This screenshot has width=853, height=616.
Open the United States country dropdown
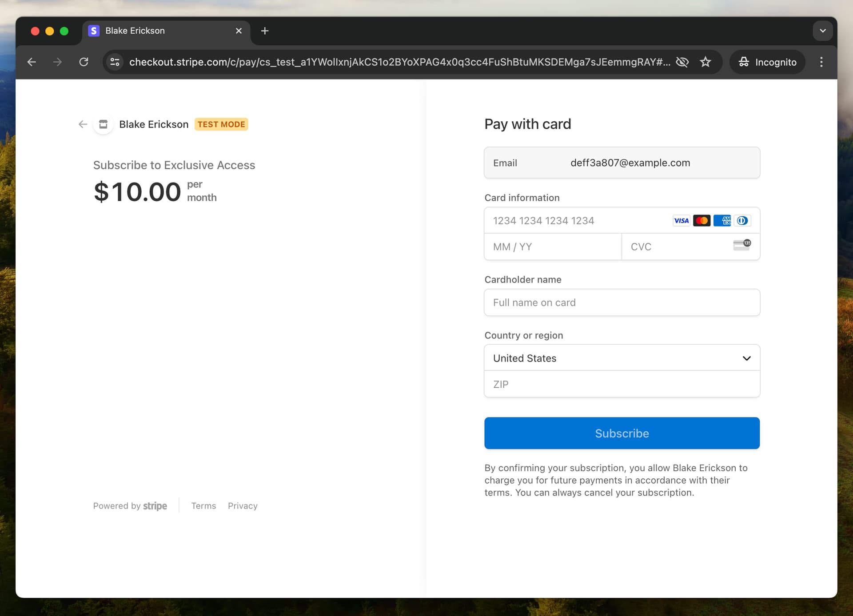click(622, 358)
